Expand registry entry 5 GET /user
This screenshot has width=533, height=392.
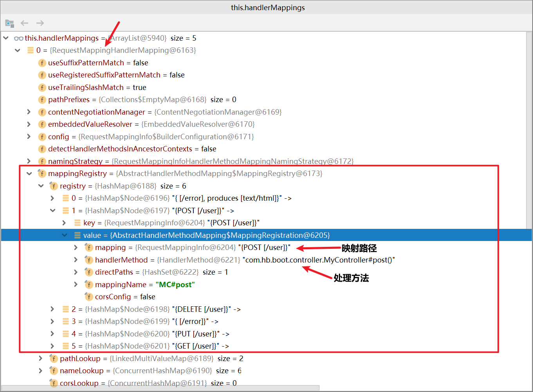pyautogui.click(x=52, y=346)
